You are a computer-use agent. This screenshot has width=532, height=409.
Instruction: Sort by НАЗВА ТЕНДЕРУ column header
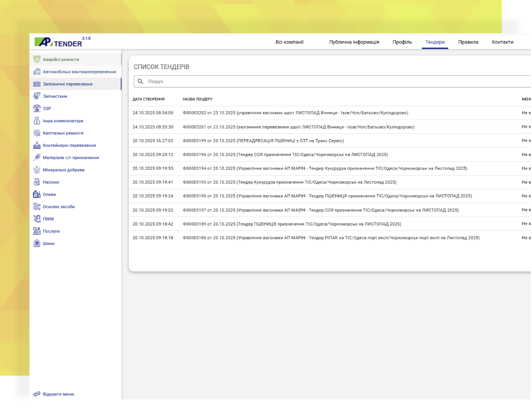point(198,99)
